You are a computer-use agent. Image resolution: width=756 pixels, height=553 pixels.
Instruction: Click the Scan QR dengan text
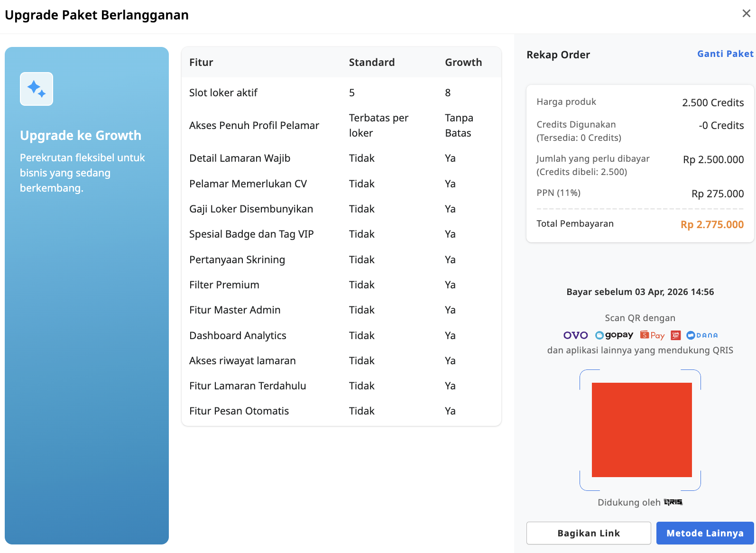(x=640, y=318)
